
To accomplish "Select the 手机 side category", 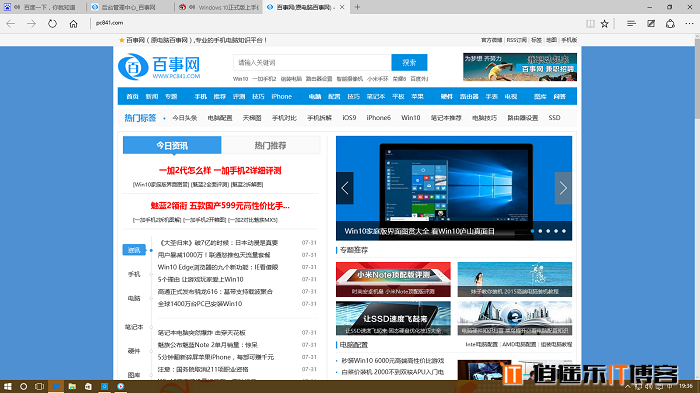I will point(134,274).
